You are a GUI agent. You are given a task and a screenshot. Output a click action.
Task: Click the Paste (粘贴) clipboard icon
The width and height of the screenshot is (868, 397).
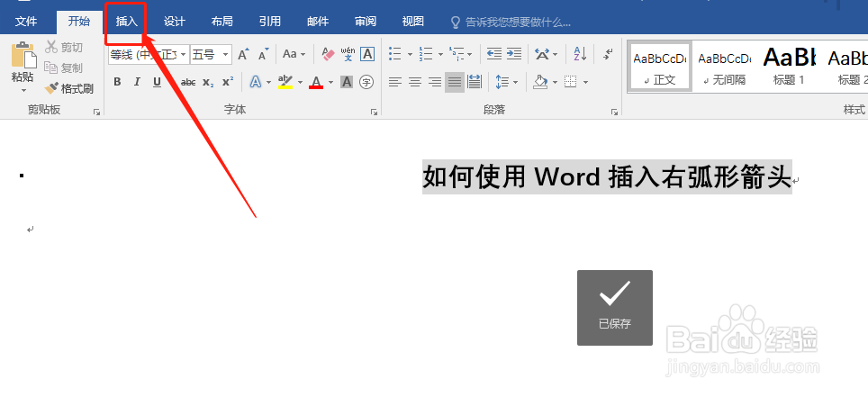(23, 56)
